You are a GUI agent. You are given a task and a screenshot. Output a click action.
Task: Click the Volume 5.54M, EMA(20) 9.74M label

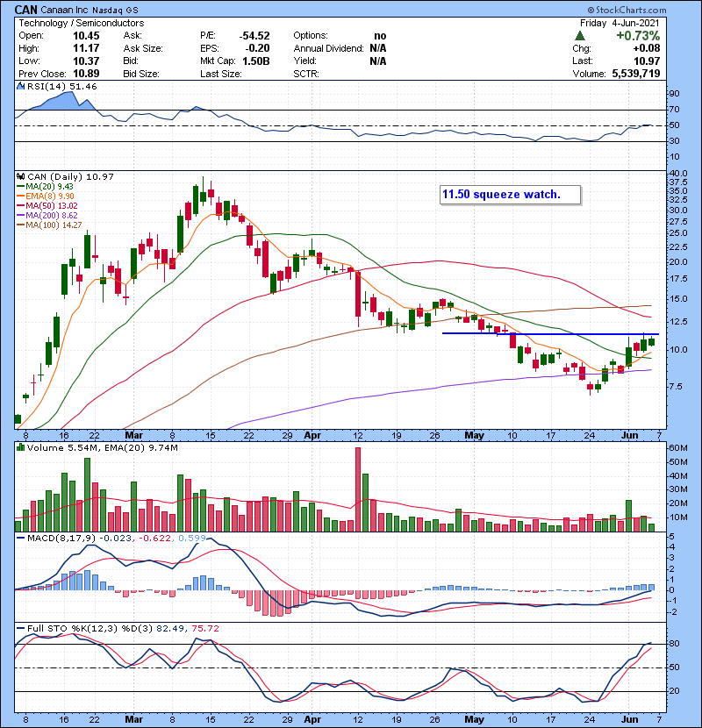tap(102, 447)
